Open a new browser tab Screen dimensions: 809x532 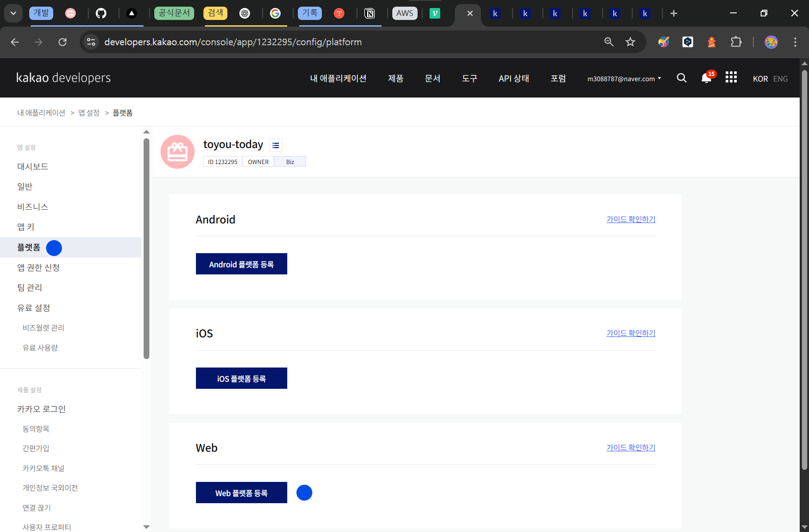pos(674,13)
